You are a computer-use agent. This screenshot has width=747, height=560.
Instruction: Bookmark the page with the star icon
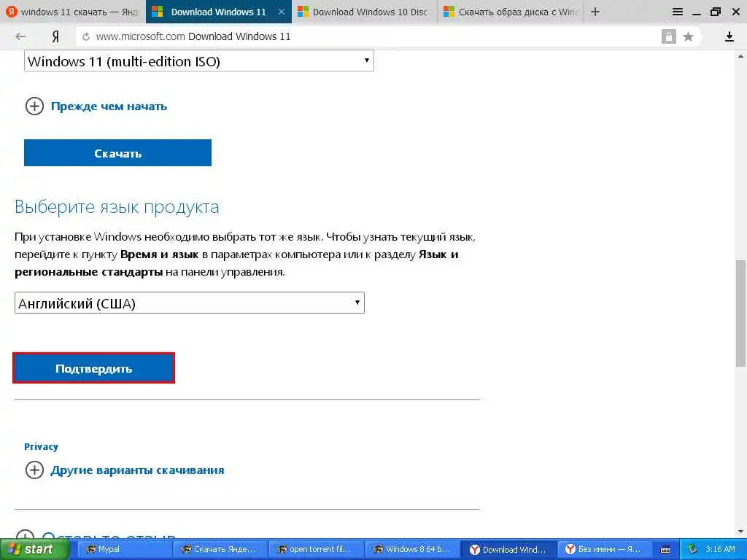pos(688,36)
